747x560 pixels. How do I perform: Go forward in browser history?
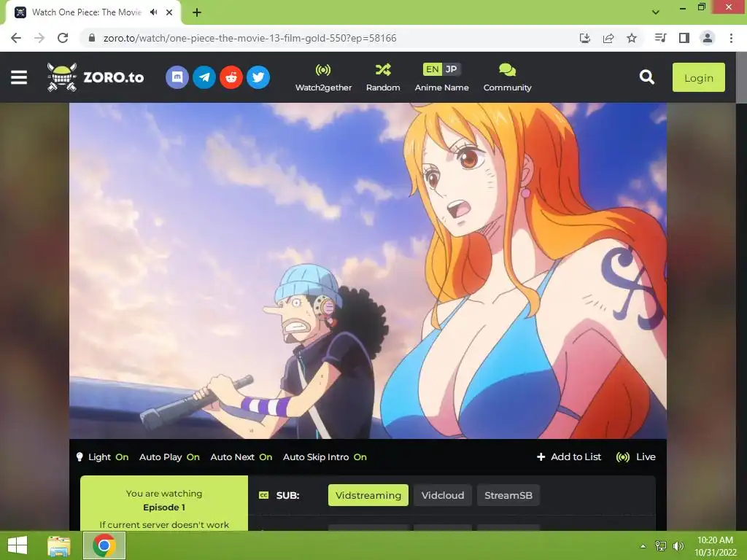[x=39, y=38]
